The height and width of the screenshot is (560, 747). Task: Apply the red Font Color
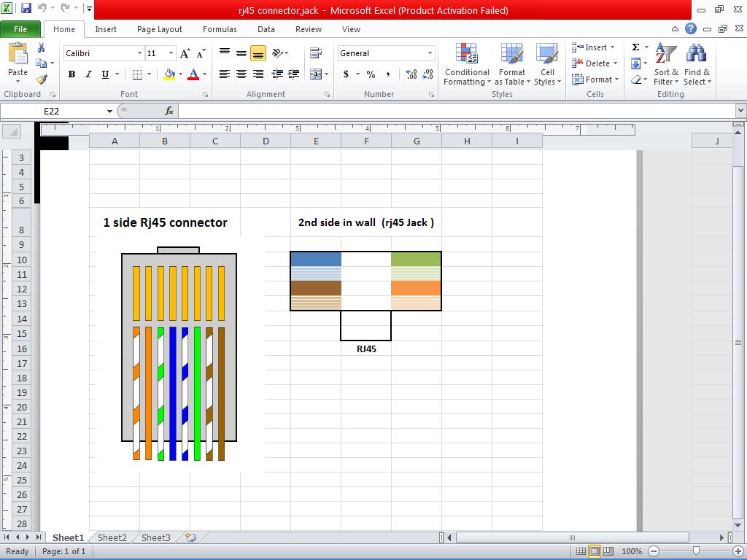193,74
